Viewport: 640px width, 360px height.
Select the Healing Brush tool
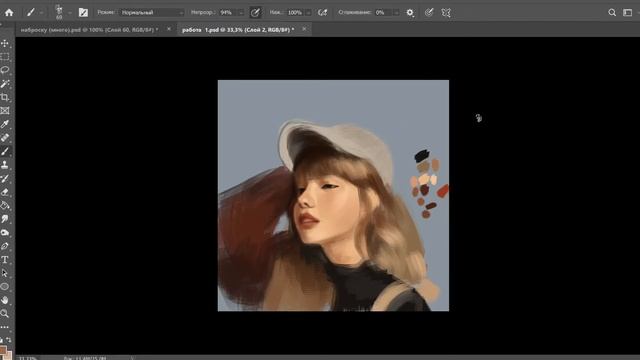(x=5, y=138)
